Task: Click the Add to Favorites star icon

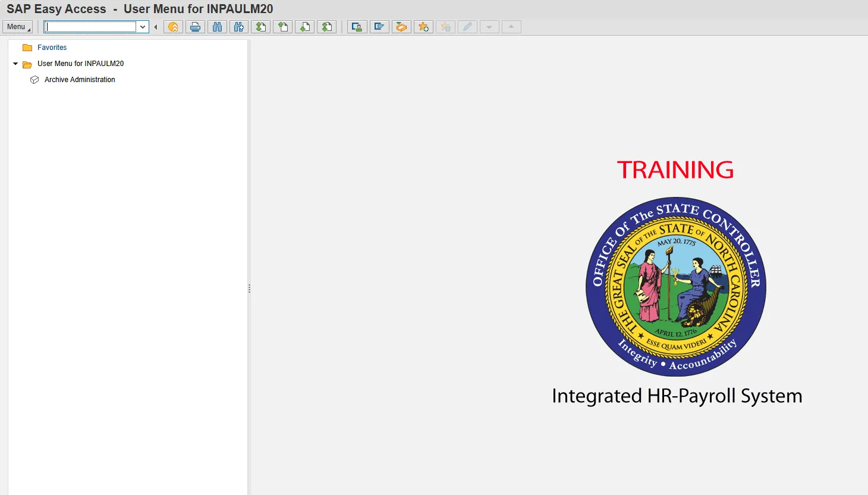Action: tap(423, 27)
